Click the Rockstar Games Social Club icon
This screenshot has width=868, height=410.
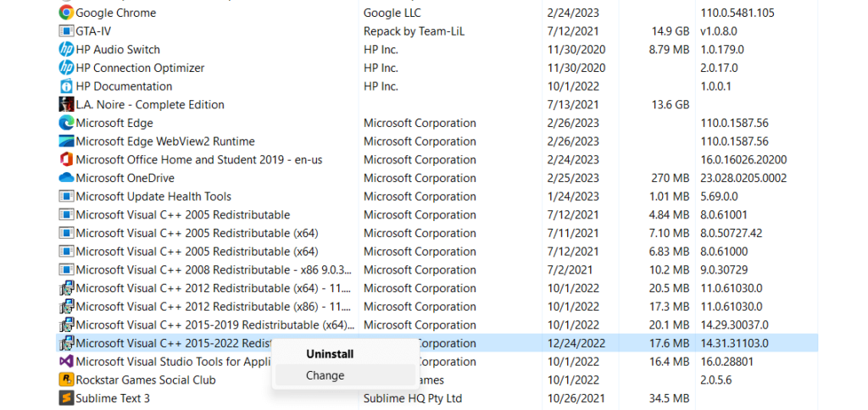pos(66,380)
